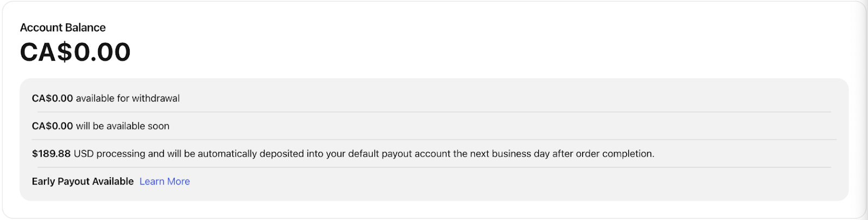Click the 'available for withdrawal' text
This screenshot has height=220, width=868.
127,99
